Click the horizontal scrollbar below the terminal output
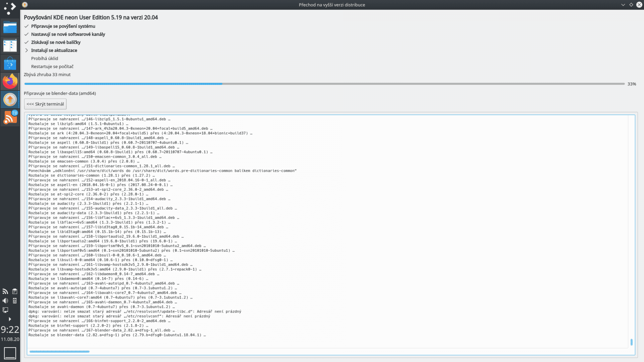Image resolution: width=644 pixels, height=362 pixels. coord(58,352)
